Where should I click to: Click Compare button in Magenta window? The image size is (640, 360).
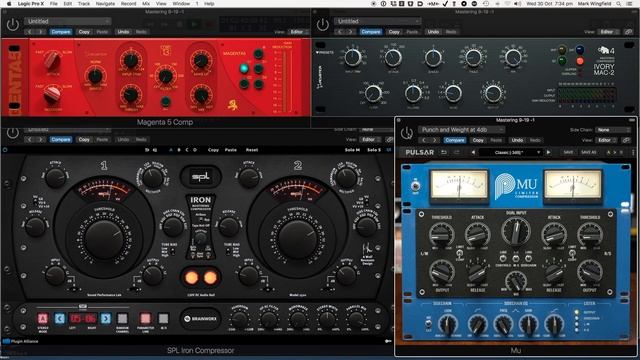[61, 32]
